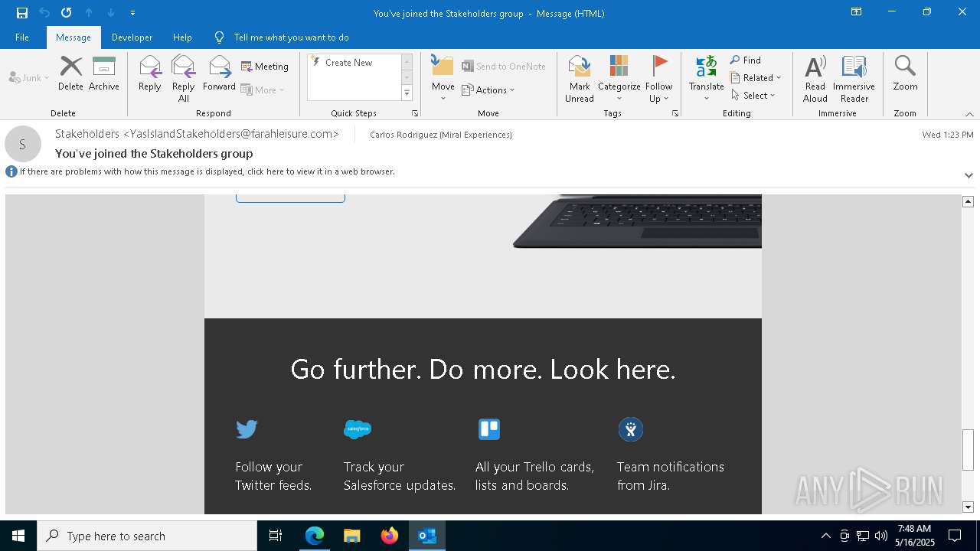Click Reply All

coord(184,78)
